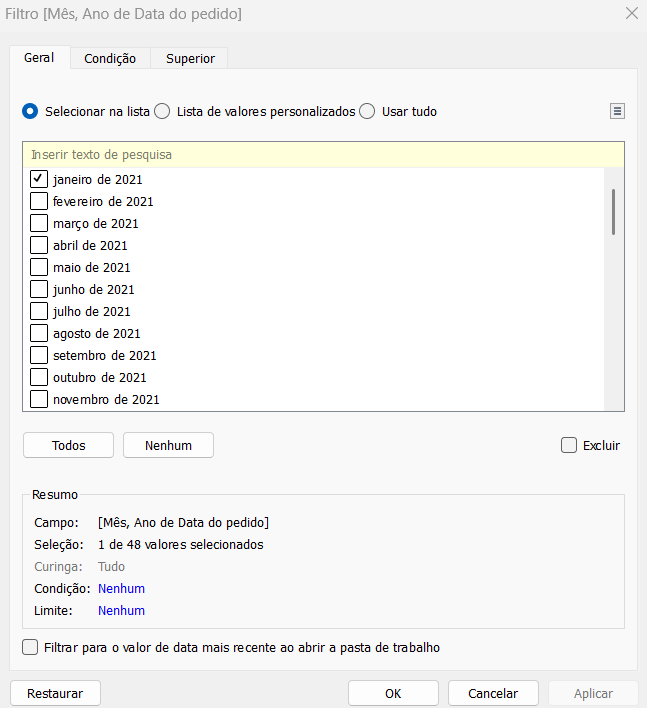647x708 pixels.
Task: Open the Superior tab
Action: (190, 59)
